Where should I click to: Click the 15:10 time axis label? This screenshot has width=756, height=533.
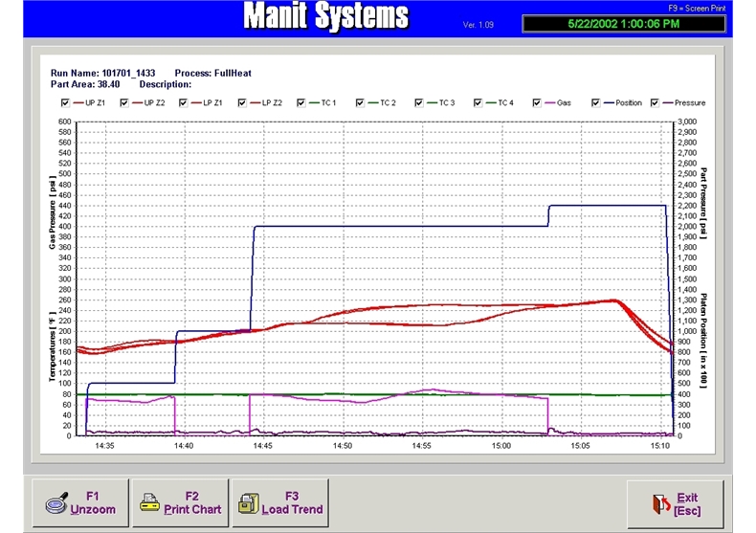coord(660,446)
